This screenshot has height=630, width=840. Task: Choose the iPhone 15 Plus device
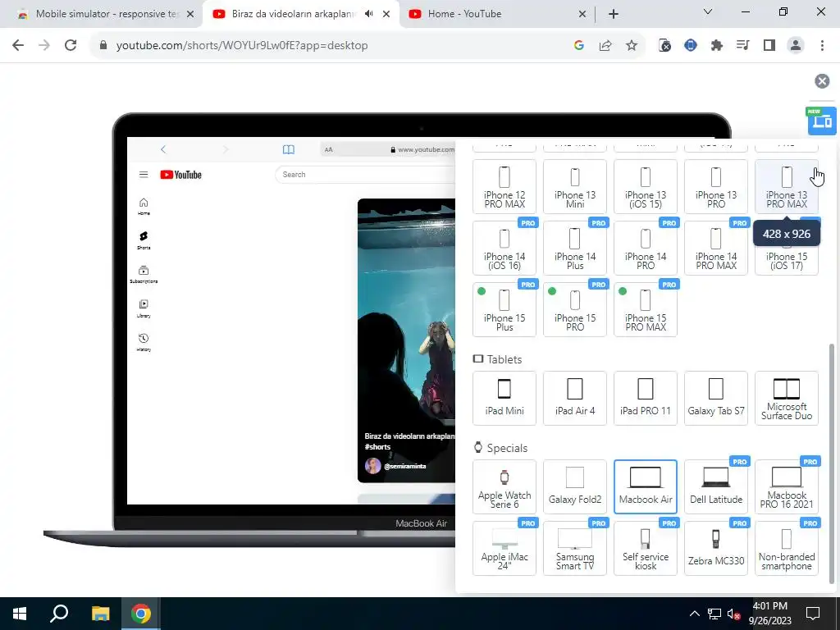(504, 309)
